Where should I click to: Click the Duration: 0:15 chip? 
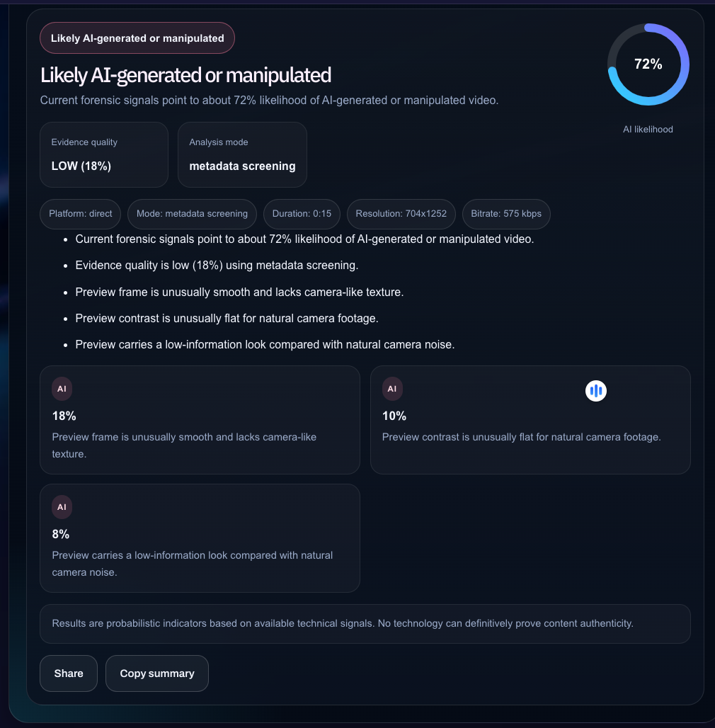[302, 214]
